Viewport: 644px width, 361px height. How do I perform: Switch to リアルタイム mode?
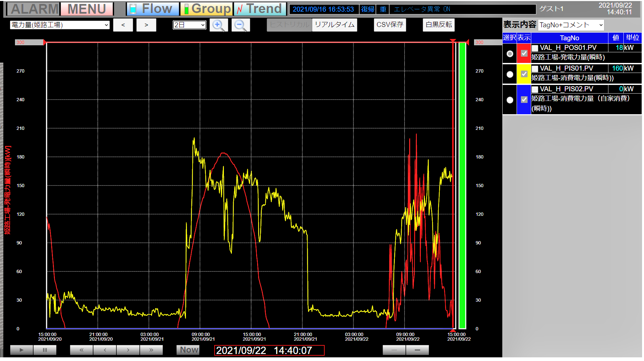335,25
